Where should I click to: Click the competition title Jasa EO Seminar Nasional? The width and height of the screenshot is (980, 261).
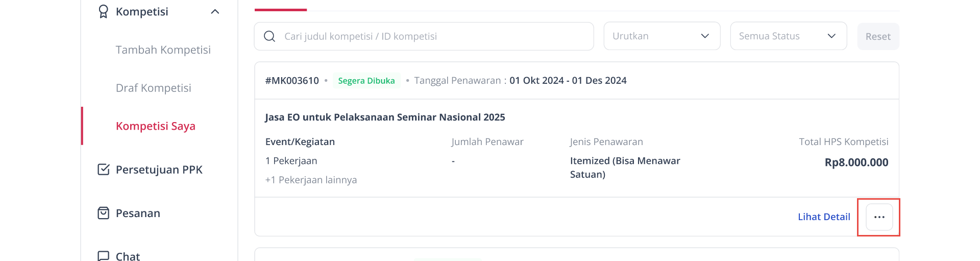(385, 117)
